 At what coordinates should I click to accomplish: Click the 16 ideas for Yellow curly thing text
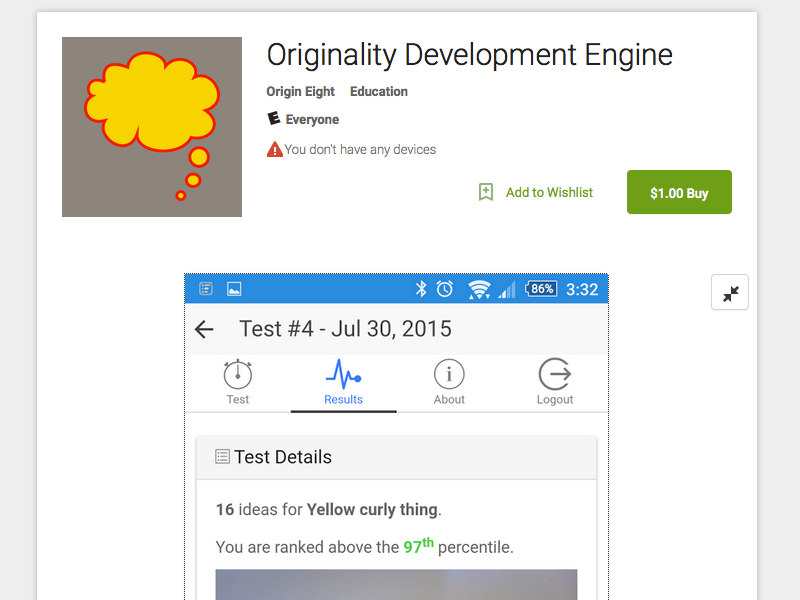[x=329, y=510]
